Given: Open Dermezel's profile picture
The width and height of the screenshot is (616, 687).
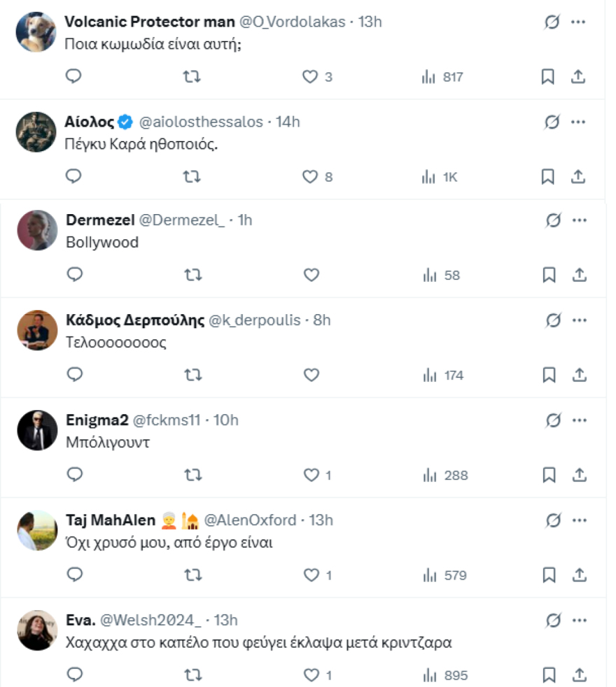Looking at the screenshot, I should point(36,230).
